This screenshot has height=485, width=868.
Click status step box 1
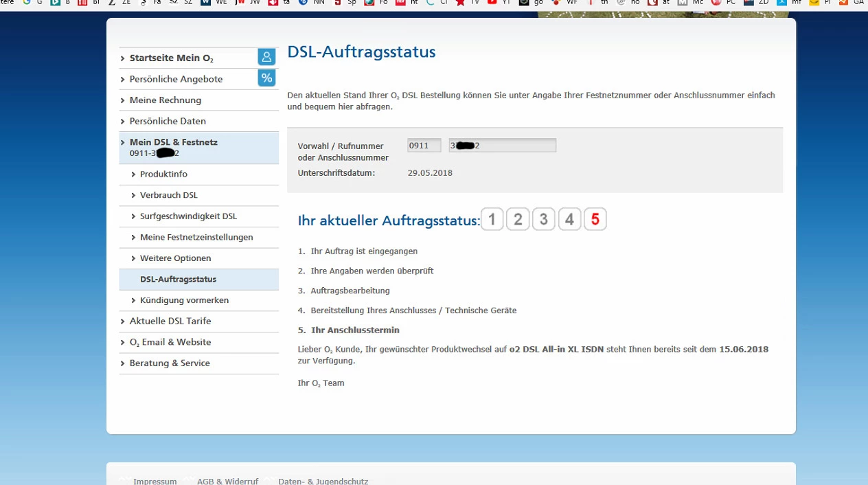(492, 219)
